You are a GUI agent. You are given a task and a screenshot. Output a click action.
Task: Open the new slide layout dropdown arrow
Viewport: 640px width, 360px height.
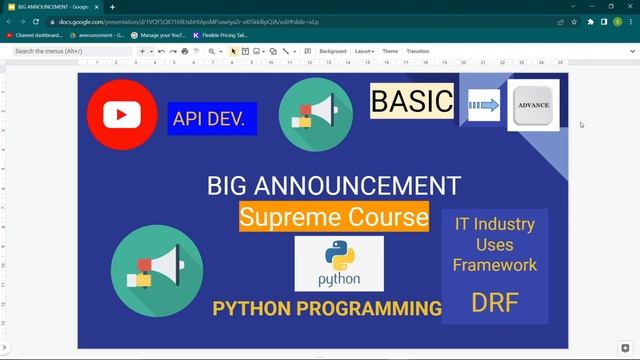[x=151, y=51]
